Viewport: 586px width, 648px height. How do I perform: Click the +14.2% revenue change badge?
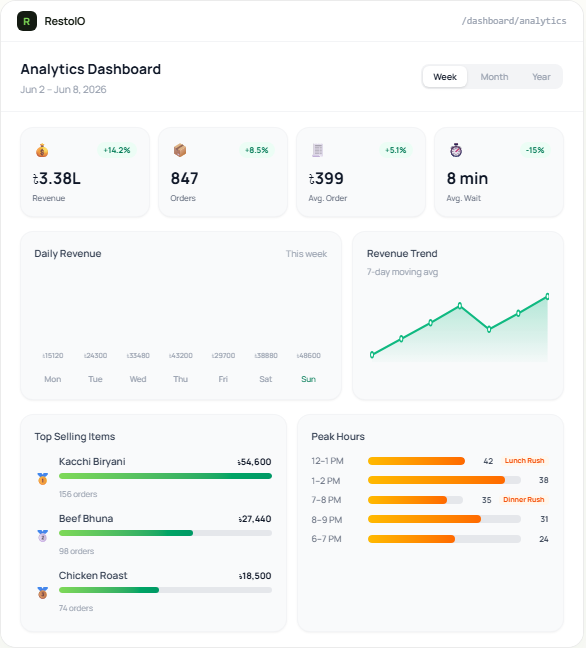[x=117, y=150]
